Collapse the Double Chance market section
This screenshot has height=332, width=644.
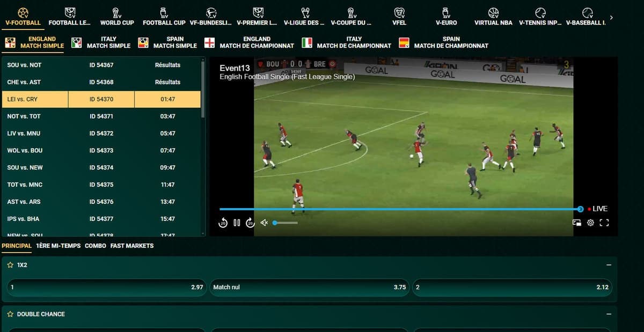click(x=609, y=314)
